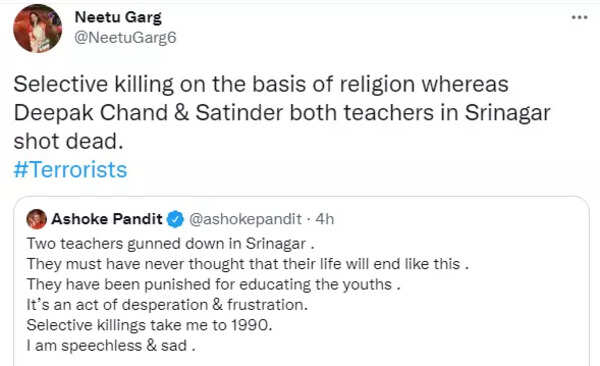Viewport: 600px width, 366px height.
Task: Click the @ashokepandit handle
Action: [245, 219]
